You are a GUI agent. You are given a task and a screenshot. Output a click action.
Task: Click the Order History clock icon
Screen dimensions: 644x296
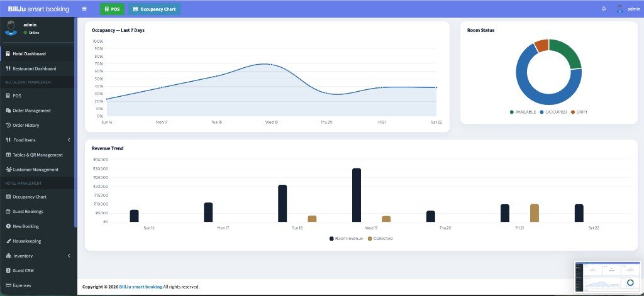(8, 125)
